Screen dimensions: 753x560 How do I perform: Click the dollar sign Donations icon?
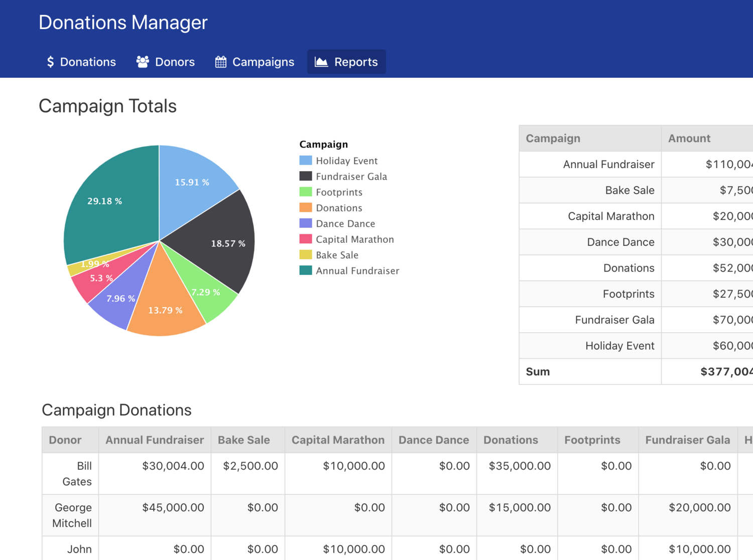(x=50, y=62)
